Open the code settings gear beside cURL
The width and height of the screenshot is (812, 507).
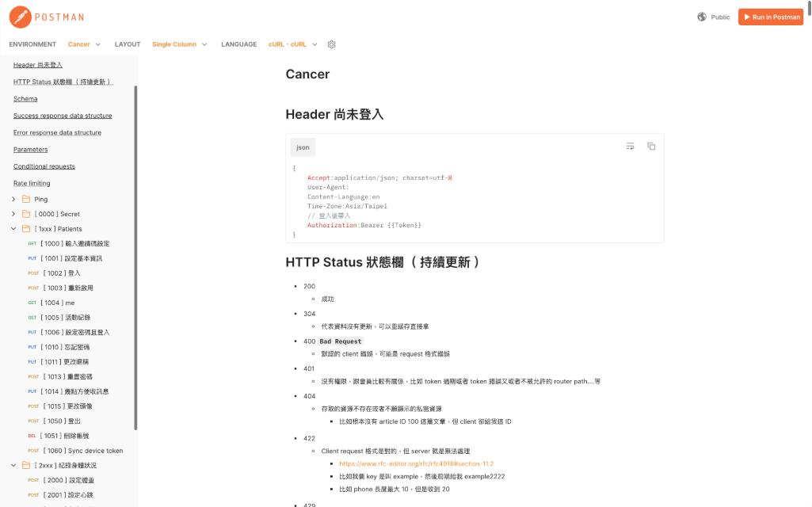coord(331,44)
